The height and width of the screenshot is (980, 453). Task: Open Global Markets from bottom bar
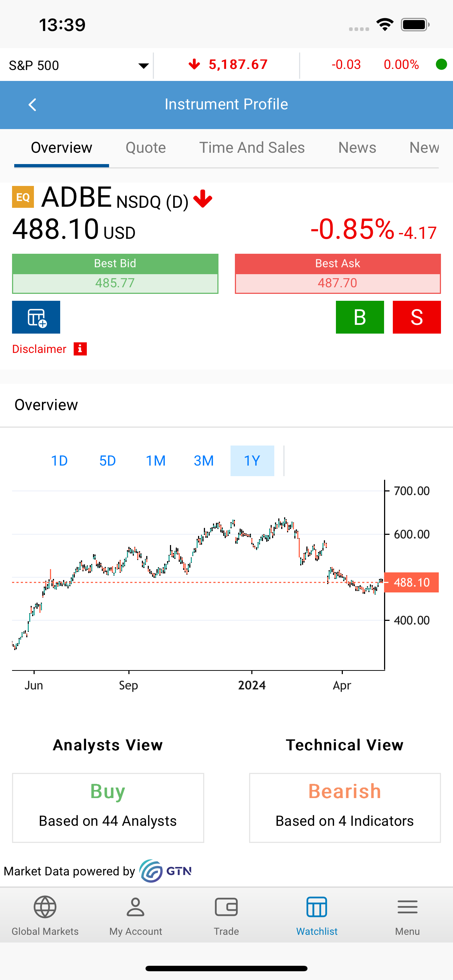click(x=45, y=916)
